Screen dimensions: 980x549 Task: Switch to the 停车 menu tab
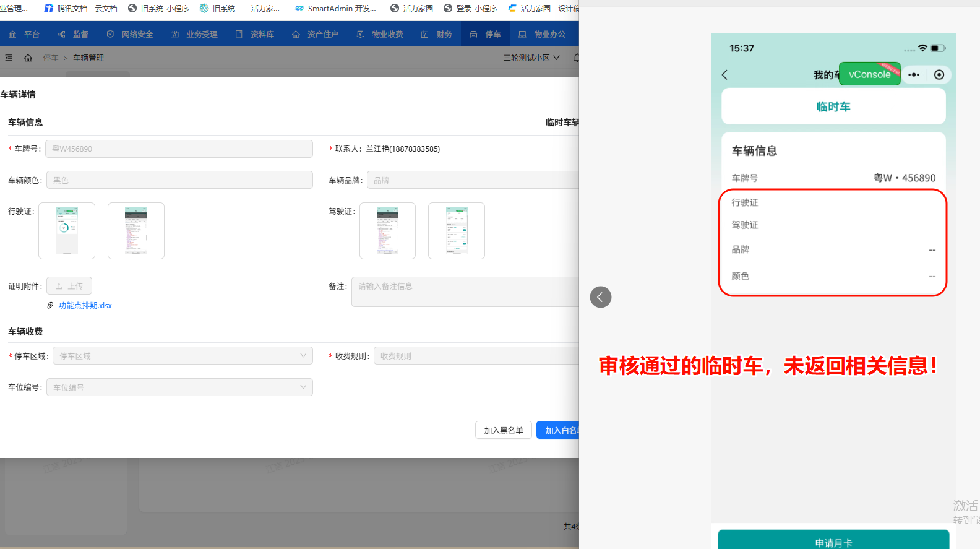click(486, 34)
